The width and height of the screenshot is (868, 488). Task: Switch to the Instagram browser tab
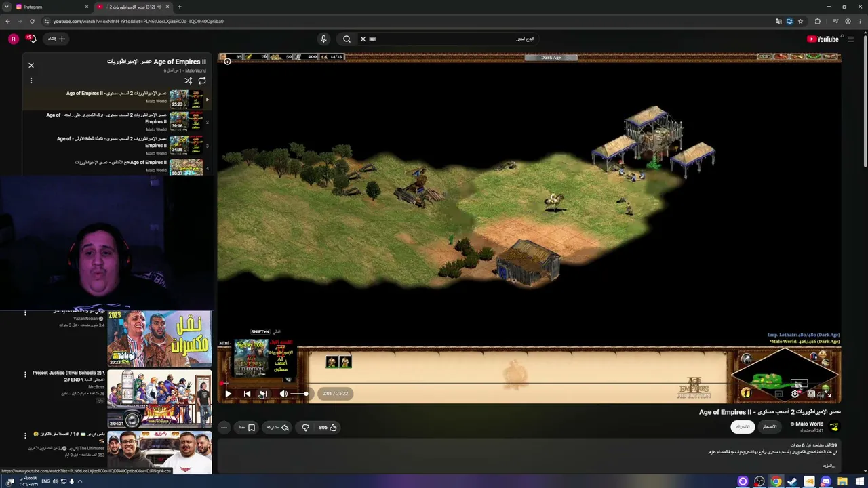coord(51,7)
